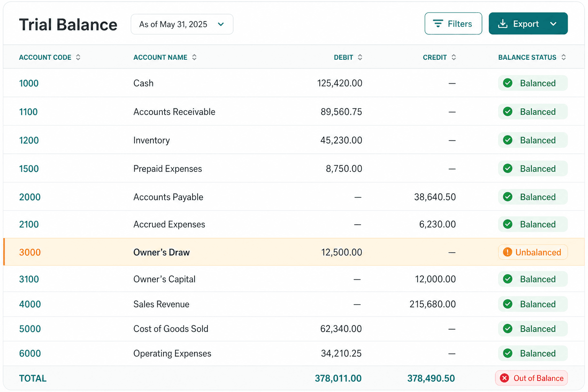Expand the Export options chevron
Viewport: 588px width, 392px height.
coord(553,24)
